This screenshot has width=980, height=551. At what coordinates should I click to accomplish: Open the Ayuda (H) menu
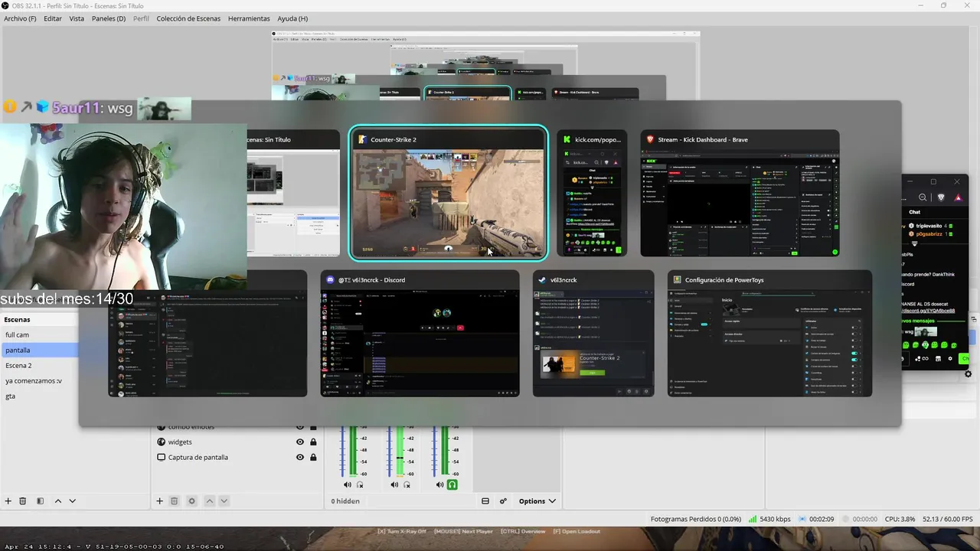coord(292,18)
